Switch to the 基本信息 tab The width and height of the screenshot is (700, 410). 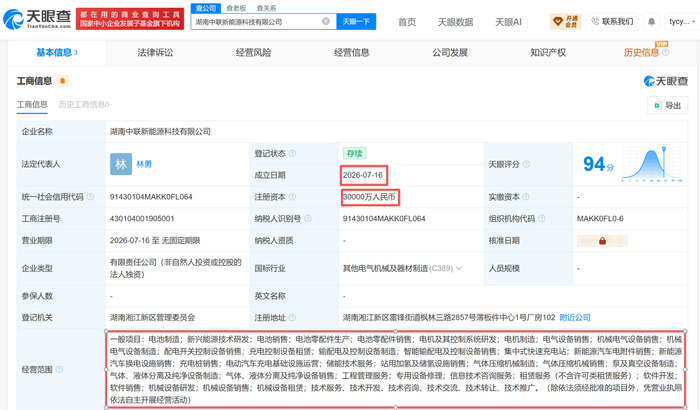click(x=57, y=52)
